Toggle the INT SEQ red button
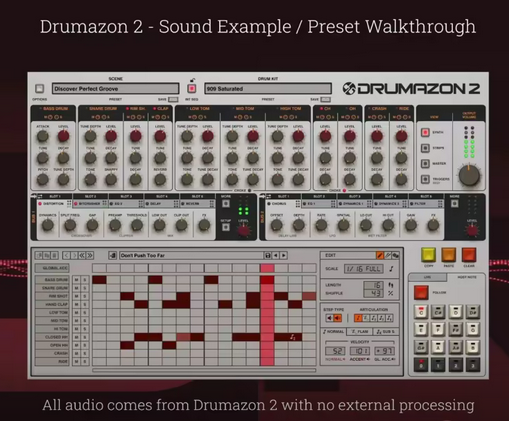Viewport: 509px width, 421px height. 192,89
